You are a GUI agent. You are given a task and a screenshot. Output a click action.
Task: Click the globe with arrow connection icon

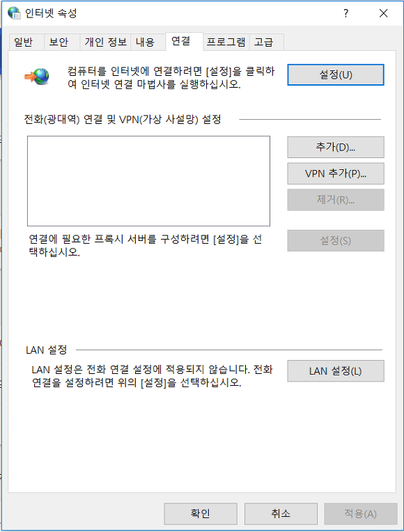click(37, 77)
